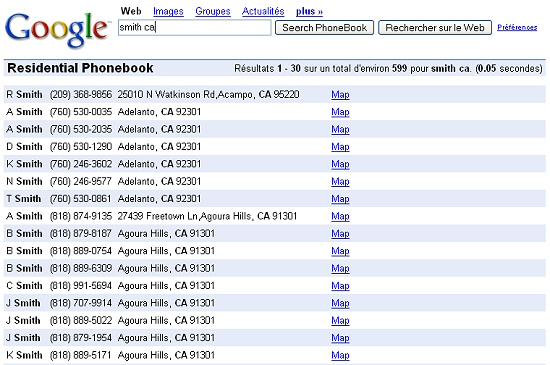The width and height of the screenshot is (550, 365).
Task: Open Map for A Smith (760) 530-2035
Action: tap(340, 129)
